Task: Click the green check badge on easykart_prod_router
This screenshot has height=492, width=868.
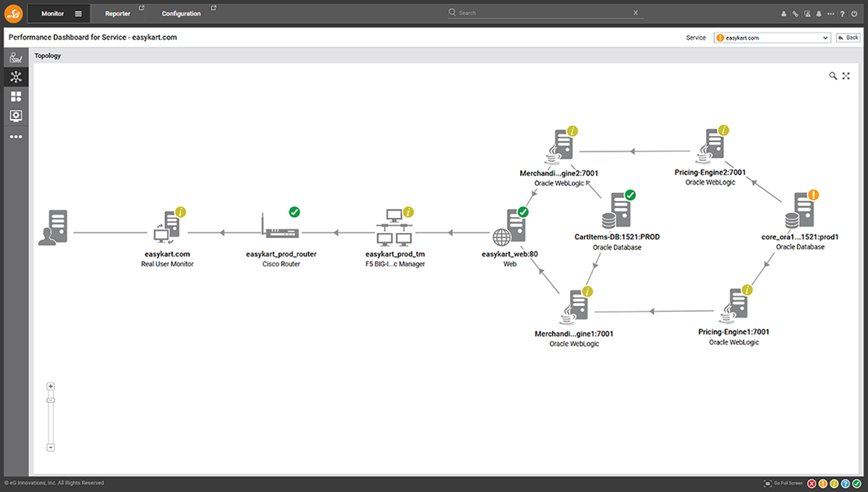Action: tap(294, 212)
